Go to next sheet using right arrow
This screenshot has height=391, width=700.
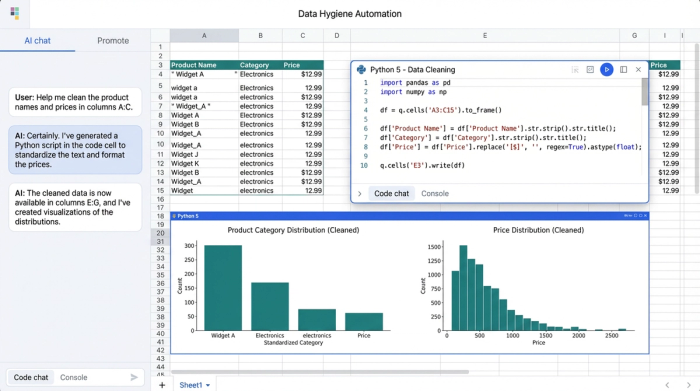(688, 385)
